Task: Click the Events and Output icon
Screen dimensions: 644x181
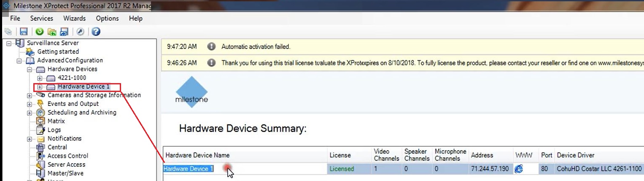Action: click(x=40, y=104)
